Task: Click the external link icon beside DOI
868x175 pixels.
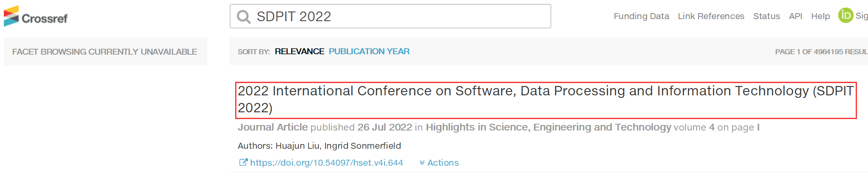Action: [243, 162]
